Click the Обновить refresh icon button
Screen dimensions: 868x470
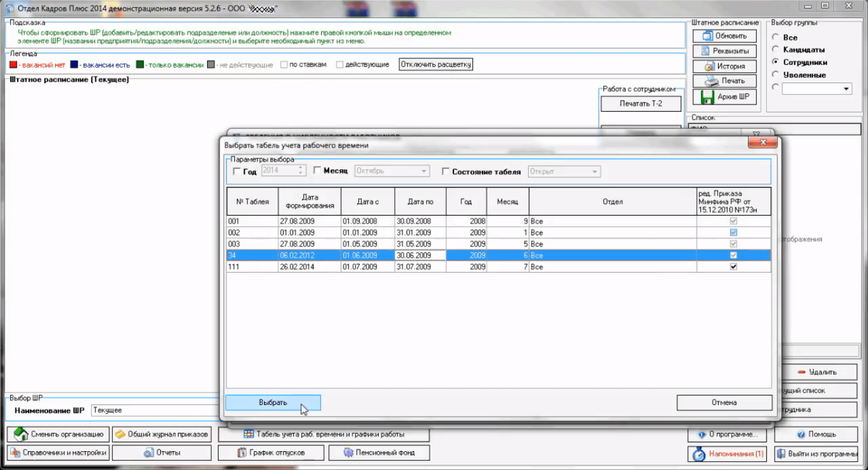pyautogui.click(x=725, y=36)
